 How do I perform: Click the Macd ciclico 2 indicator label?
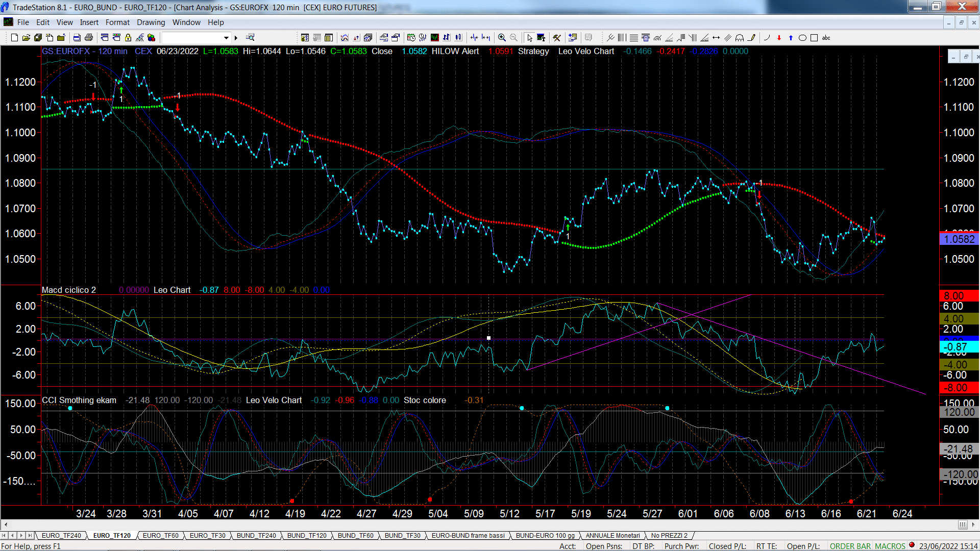(x=69, y=290)
